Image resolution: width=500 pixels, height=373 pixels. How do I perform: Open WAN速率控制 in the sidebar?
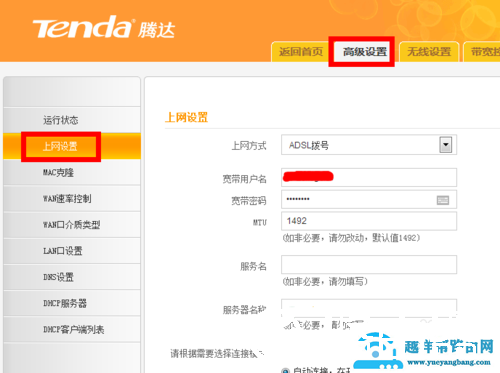pyautogui.click(x=72, y=199)
